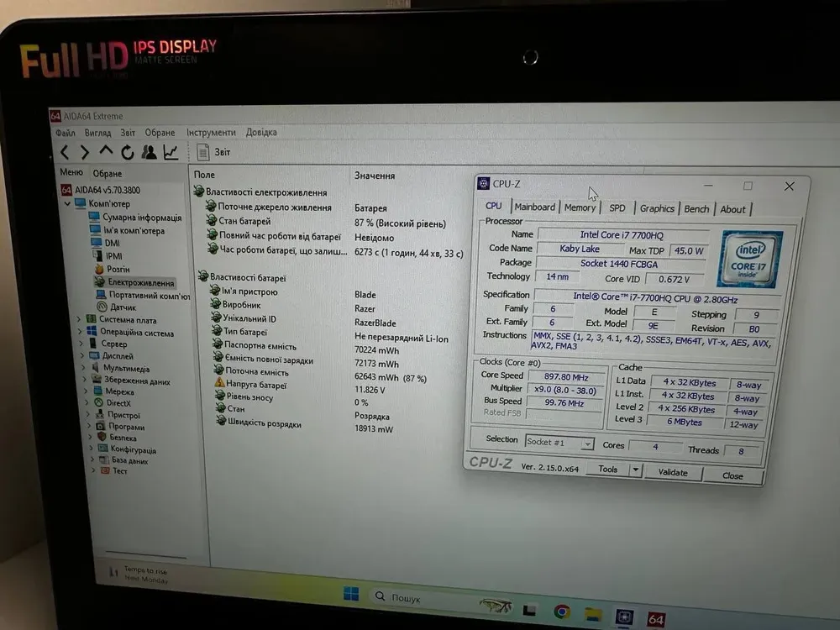Click the Validate button in CPU-Z
This screenshot has height=630, width=840.
point(672,473)
